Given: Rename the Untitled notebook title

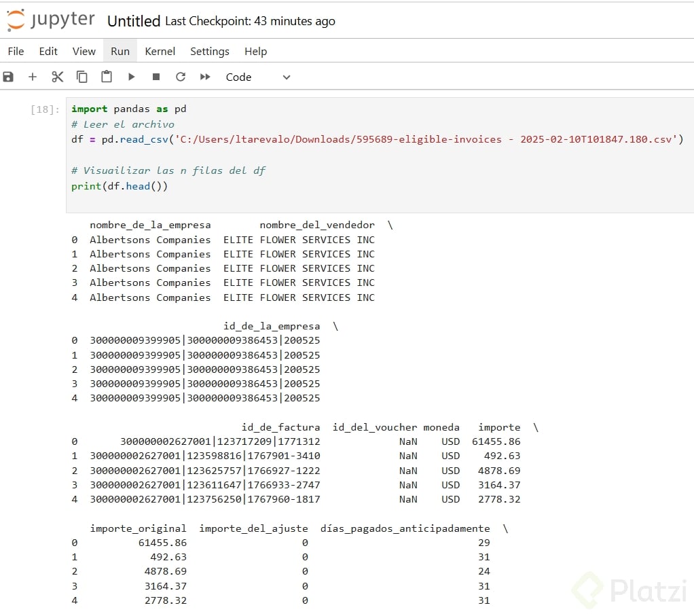Looking at the screenshot, I should point(134,21).
